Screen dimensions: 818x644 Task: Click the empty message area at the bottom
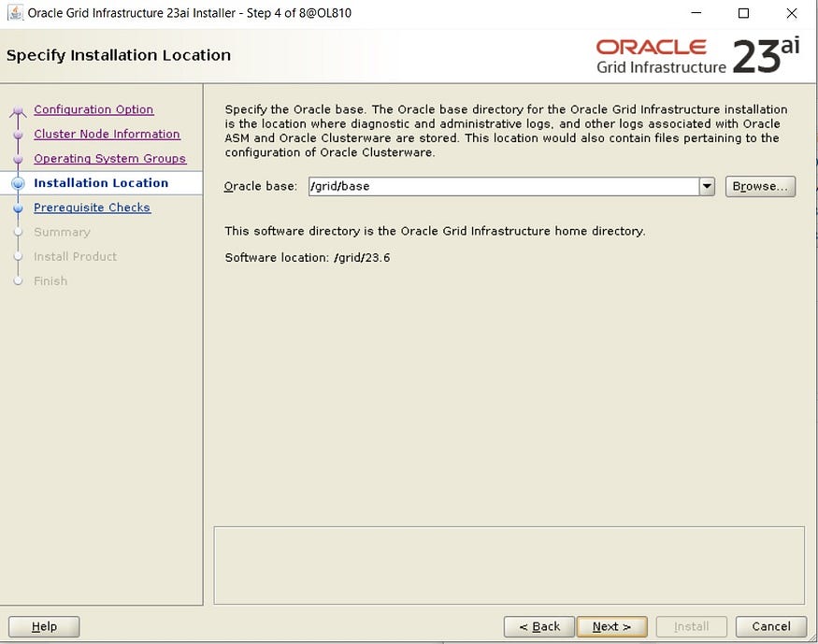[x=509, y=565]
